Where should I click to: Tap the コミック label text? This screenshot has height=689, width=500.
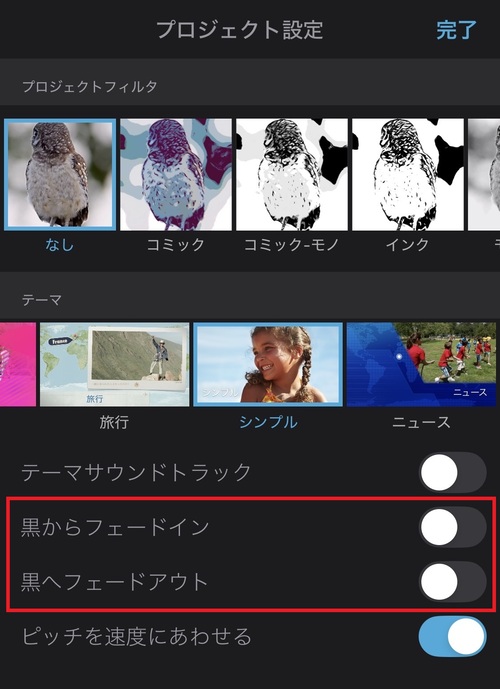click(176, 244)
